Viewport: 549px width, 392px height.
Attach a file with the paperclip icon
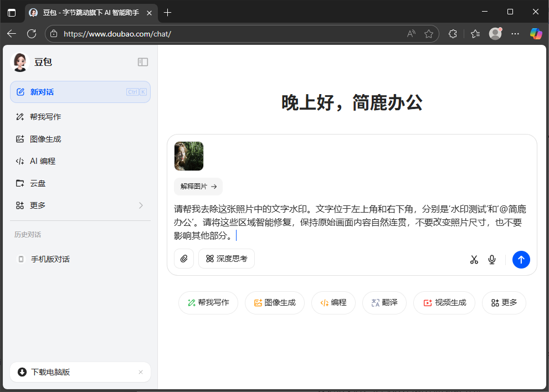point(183,259)
